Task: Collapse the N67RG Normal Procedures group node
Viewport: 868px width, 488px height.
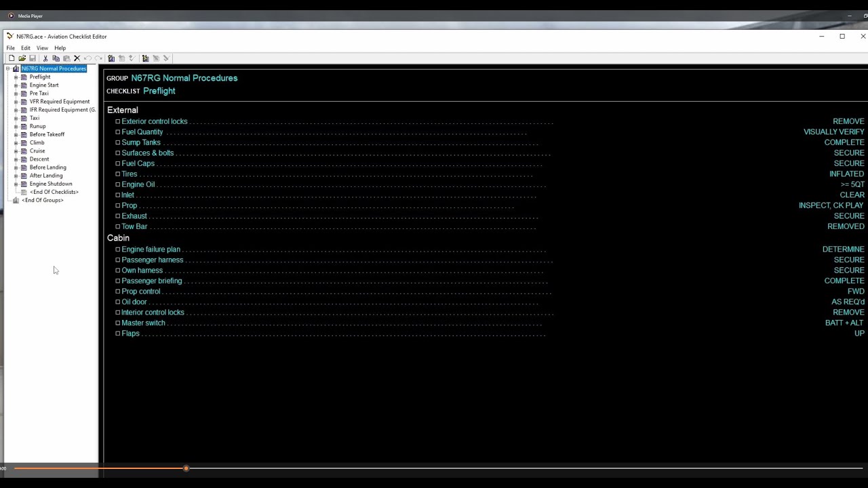Action: point(8,68)
